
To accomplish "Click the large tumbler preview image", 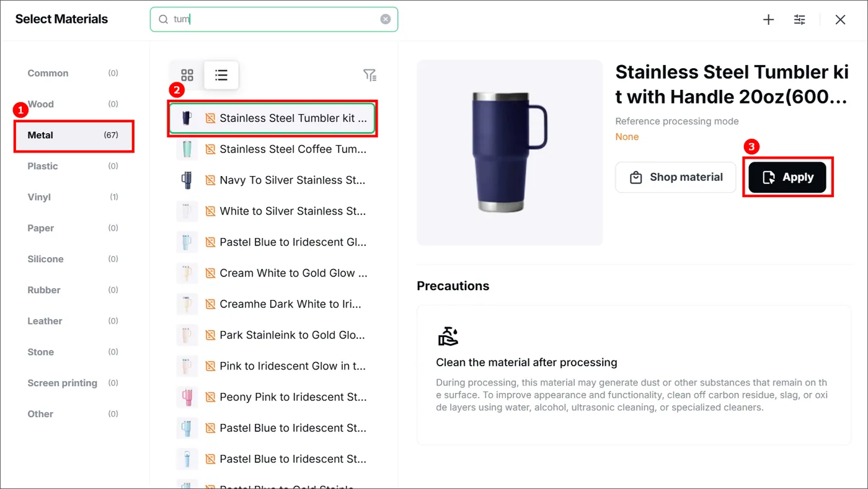I will [510, 152].
